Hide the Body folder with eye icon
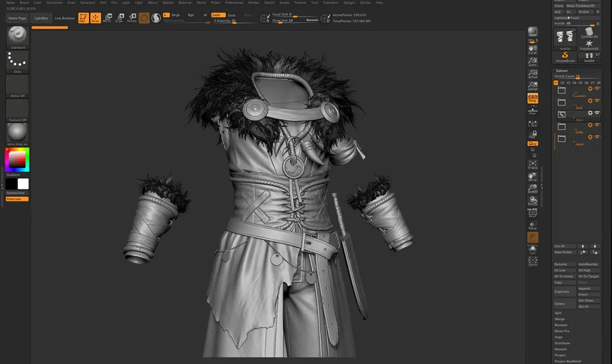The height and width of the screenshot is (364, 612). pos(597,125)
